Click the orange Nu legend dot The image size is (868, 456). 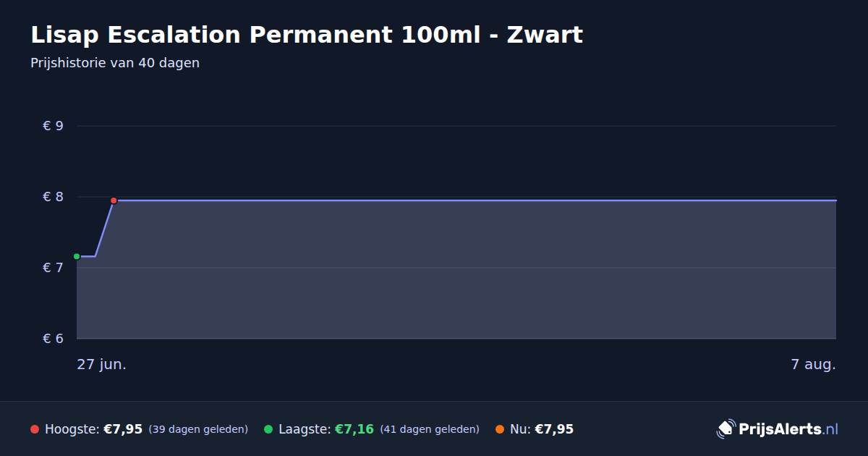pos(500,429)
